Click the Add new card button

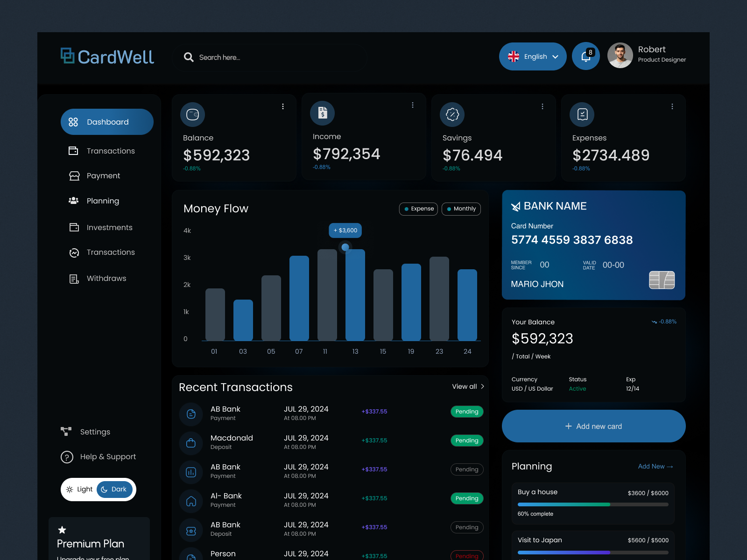[x=593, y=426]
